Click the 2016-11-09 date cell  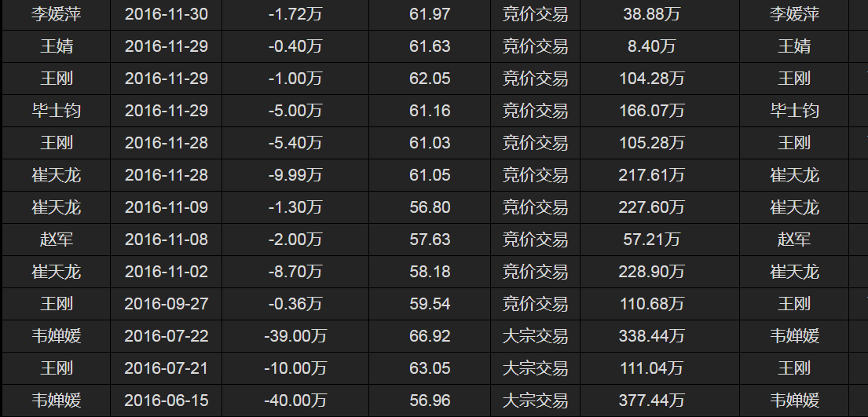click(167, 207)
